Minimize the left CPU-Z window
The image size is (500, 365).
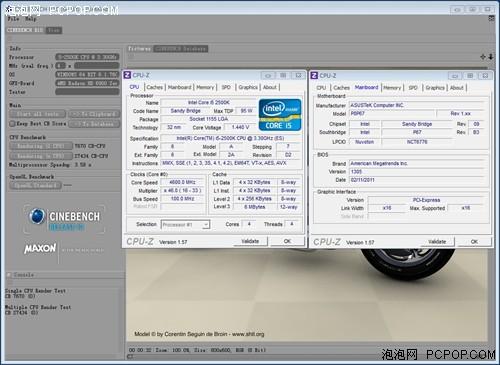coord(268,76)
